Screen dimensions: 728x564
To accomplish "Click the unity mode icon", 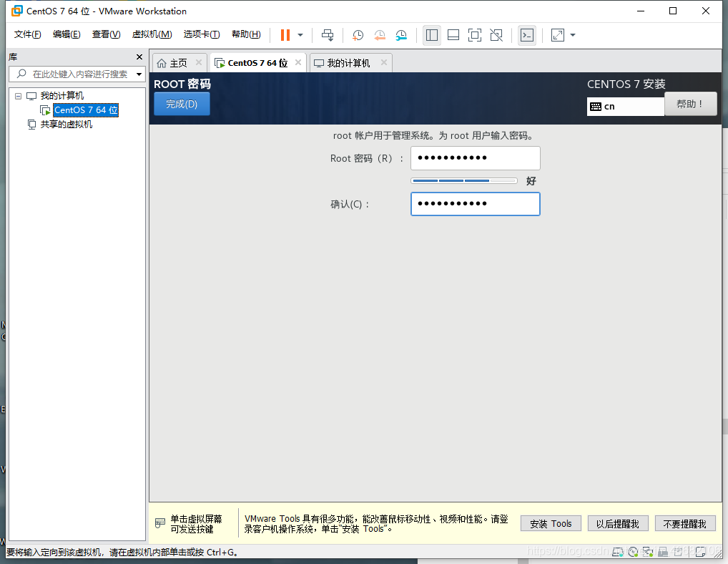I will click(x=496, y=35).
